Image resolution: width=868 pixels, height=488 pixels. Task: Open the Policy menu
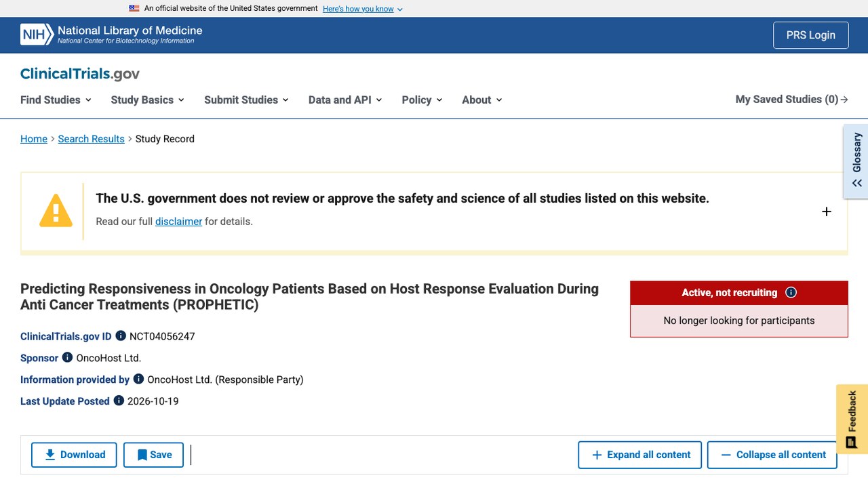tap(422, 100)
